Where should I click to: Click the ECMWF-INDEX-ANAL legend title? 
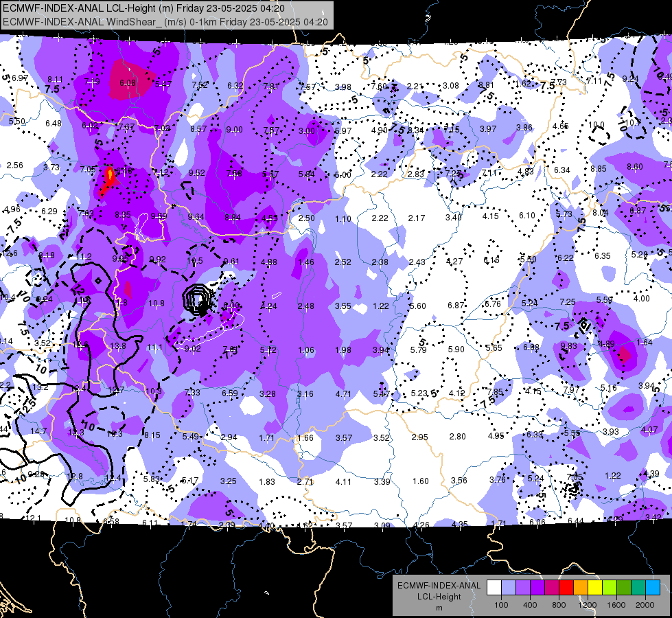[x=439, y=586]
